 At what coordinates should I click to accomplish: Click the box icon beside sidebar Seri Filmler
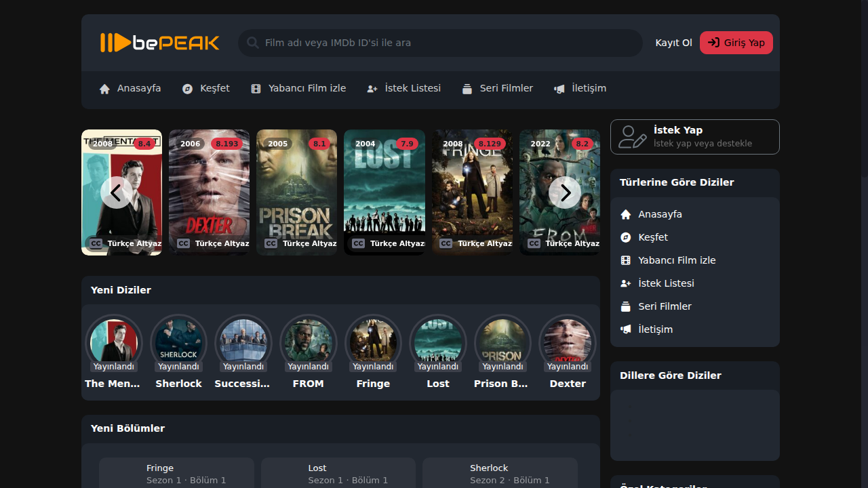(626, 306)
